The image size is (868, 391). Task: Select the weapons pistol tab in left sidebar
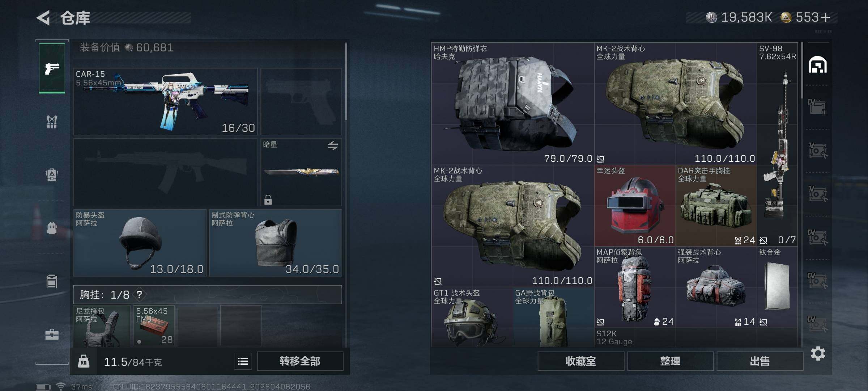pyautogui.click(x=52, y=68)
